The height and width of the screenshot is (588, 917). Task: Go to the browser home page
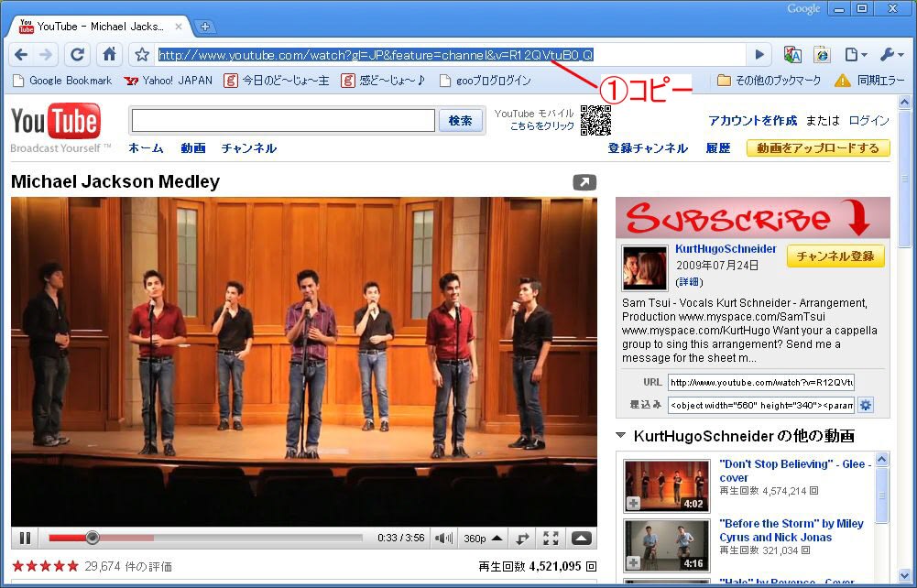pyautogui.click(x=109, y=55)
